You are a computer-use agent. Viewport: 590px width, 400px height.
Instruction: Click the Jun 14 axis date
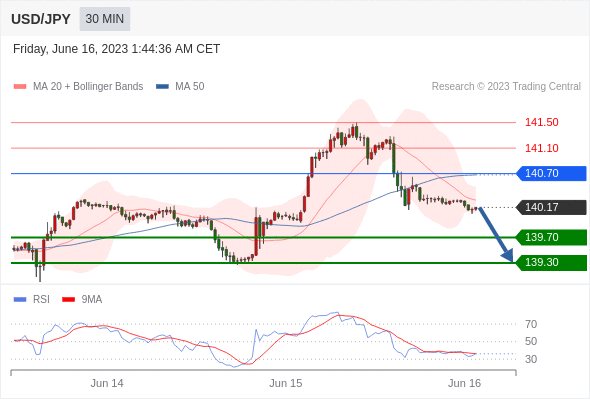pos(107,383)
